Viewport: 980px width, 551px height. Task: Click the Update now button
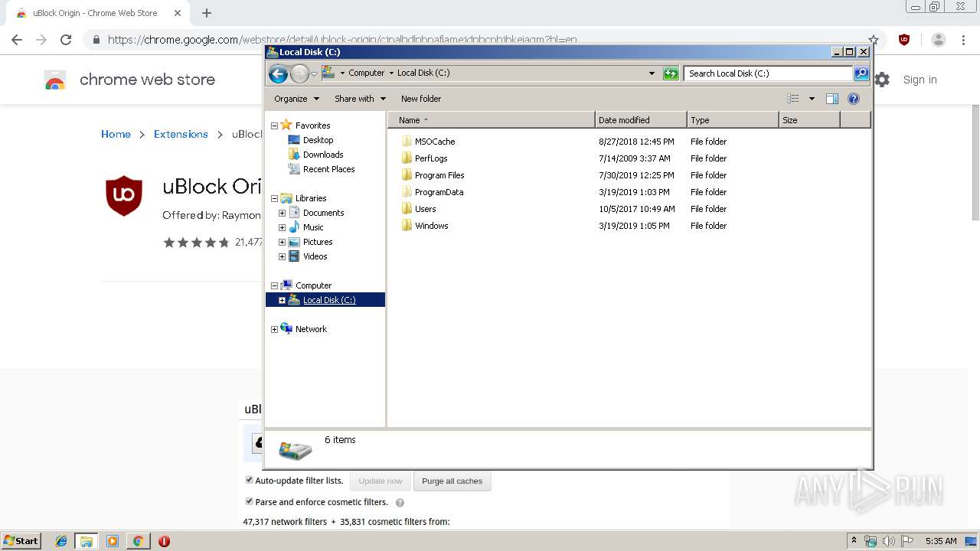(381, 481)
